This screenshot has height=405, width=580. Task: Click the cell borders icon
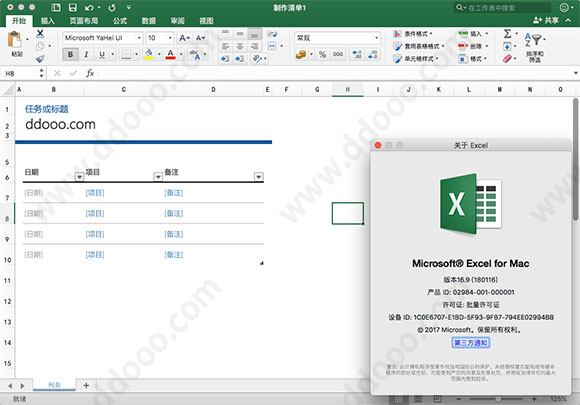point(126,55)
